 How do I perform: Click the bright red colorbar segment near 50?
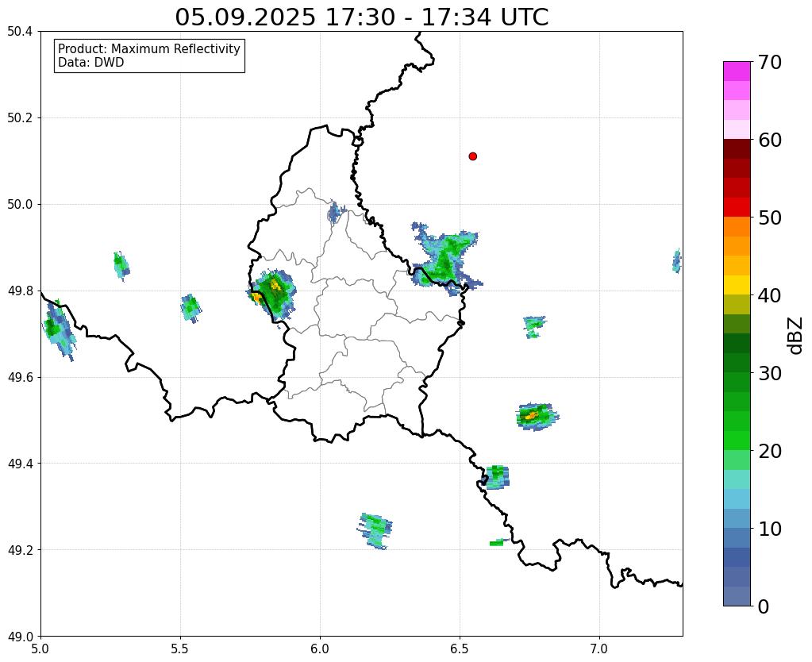[737, 207]
